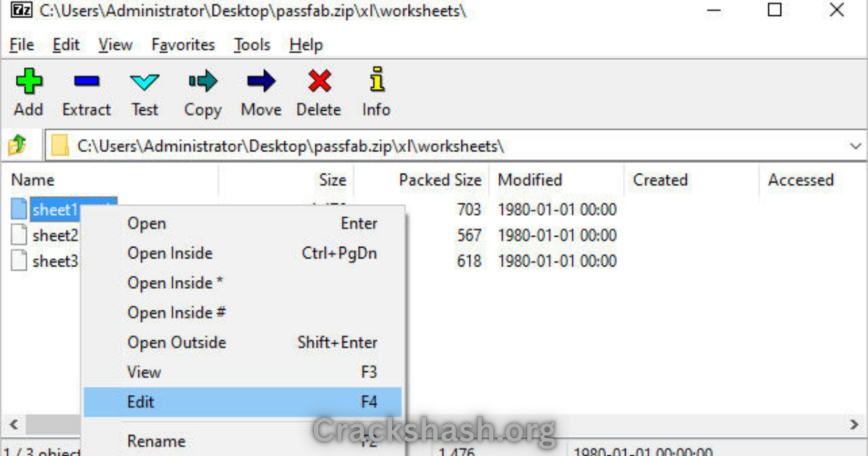Select the sheet3 file icon

click(20, 261)
